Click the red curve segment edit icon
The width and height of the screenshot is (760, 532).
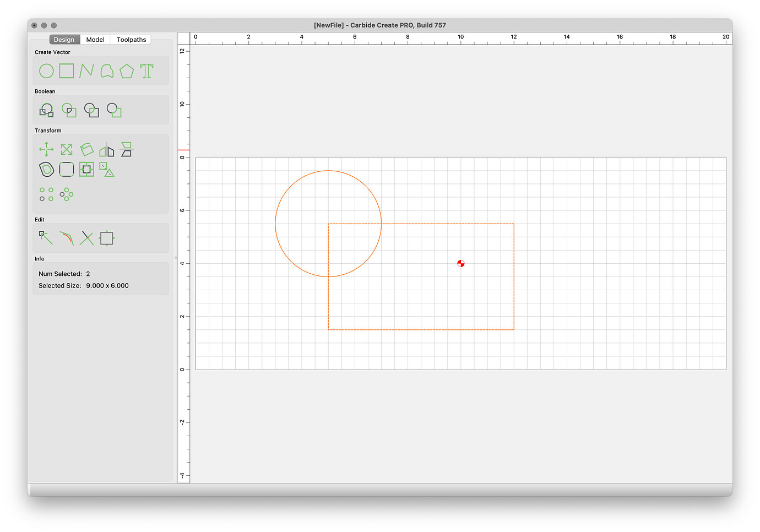coord(67,238)
